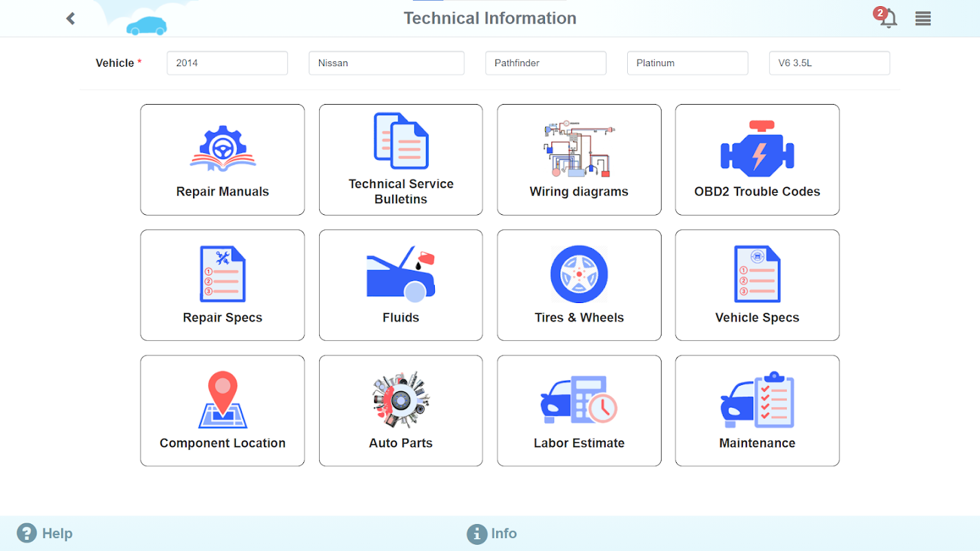This screenshot has height=551, width=980.
Task: Open the Maintenance label
Action: tap(757, 443)
